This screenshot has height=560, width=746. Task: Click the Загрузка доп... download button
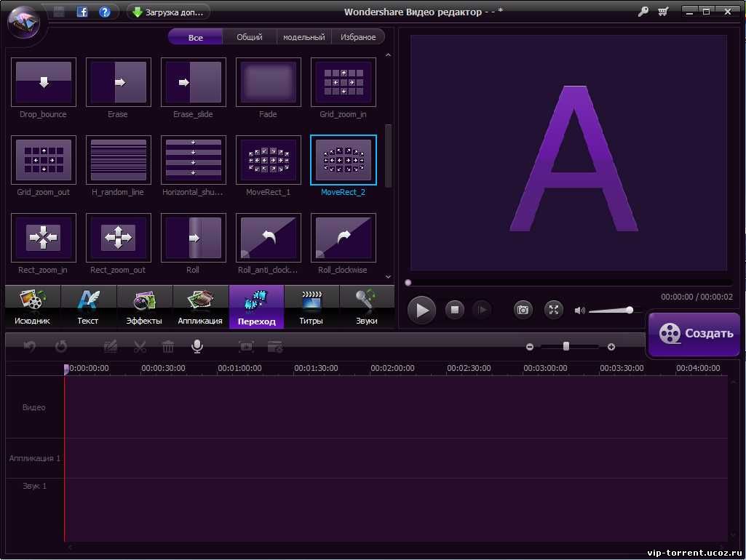coord(168,12)
